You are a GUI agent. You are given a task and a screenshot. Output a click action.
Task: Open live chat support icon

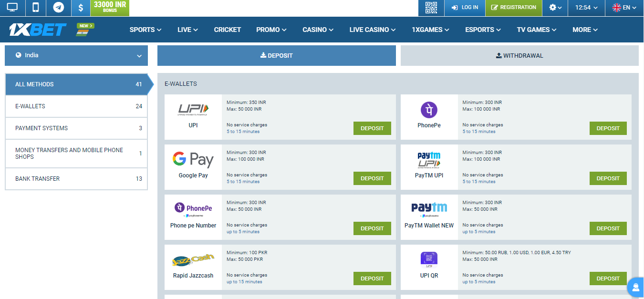tap(635, 287)
